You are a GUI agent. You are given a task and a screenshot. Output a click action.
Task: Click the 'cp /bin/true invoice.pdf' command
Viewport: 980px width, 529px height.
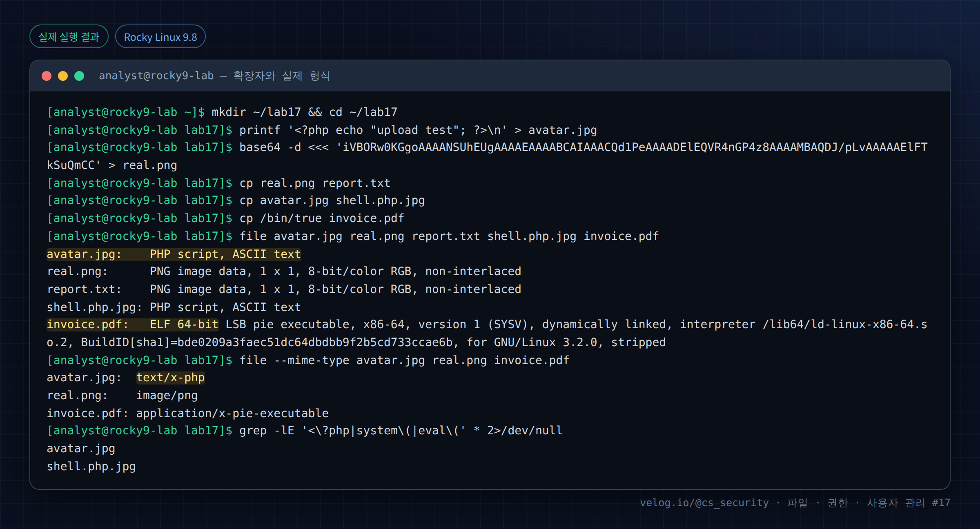[x=322, y=218]
